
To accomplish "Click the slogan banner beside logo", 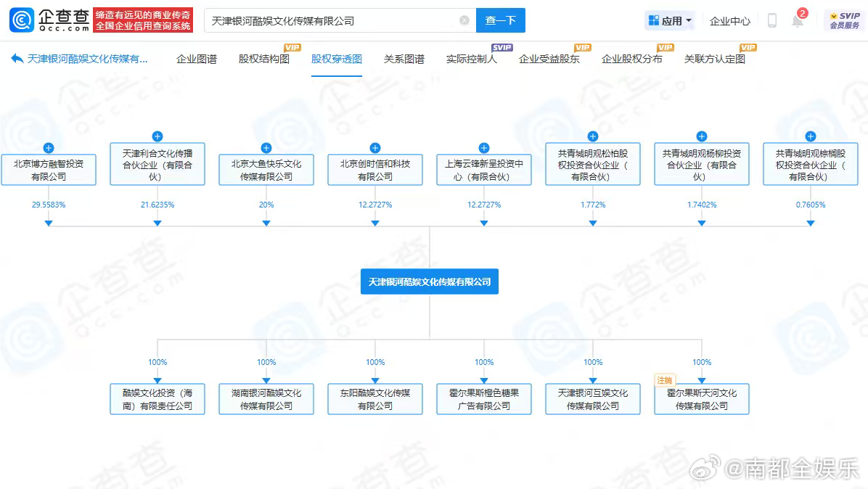I will [143, 20].
